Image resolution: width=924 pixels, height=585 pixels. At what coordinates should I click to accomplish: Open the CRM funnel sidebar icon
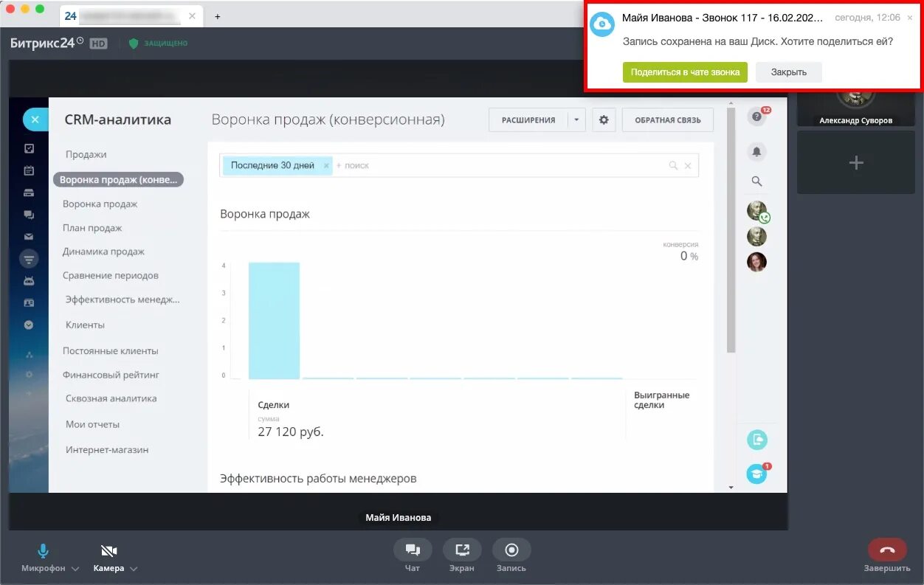click(x=29, y=258)
